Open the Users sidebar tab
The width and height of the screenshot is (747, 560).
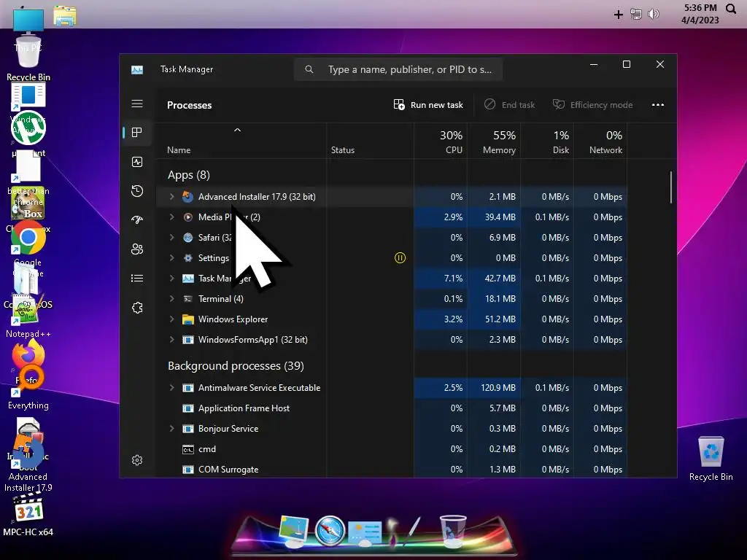pos(137,249)
